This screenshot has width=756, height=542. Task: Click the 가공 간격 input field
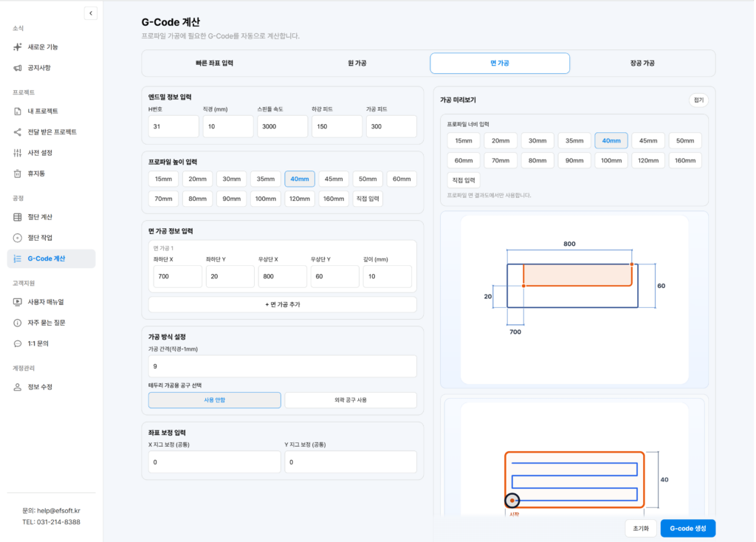[283, 366]
